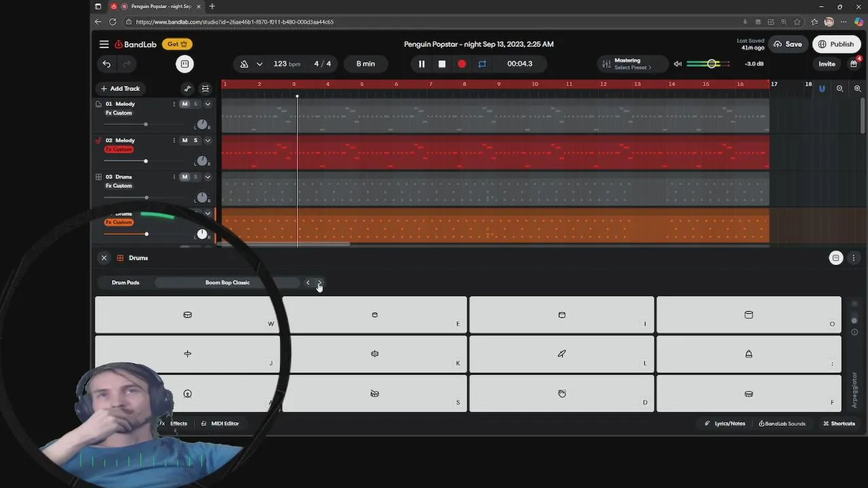
Task: Toggle the metronome on or off
Action: [x=245, y=64]
